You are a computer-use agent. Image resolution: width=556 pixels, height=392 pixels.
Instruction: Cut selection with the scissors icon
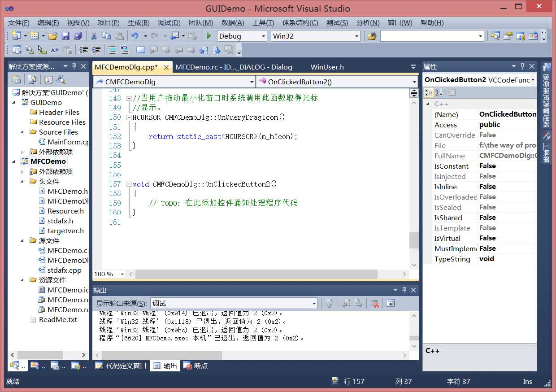coord(94,36)
